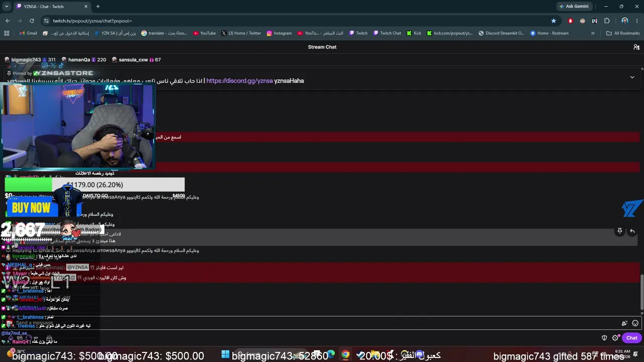Open a new browser tab
This screenshot has width=644, height=362.
coord(98,7)
